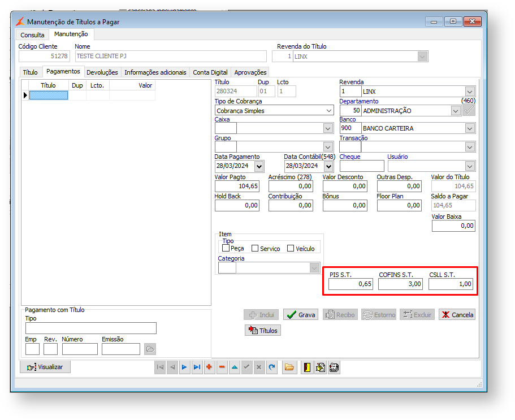Click the folder icon beside Emissão field
Screen dimensions: 515x420
[x=150, y=349]
